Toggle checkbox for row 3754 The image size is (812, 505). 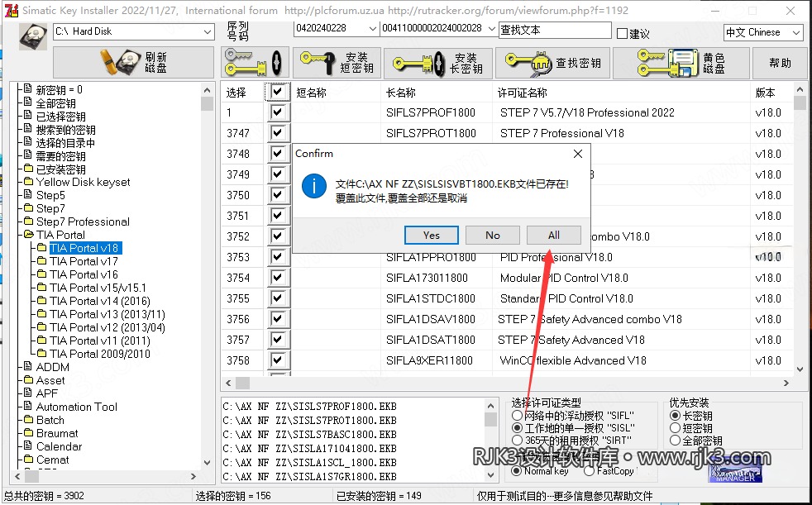click(278, 278)
